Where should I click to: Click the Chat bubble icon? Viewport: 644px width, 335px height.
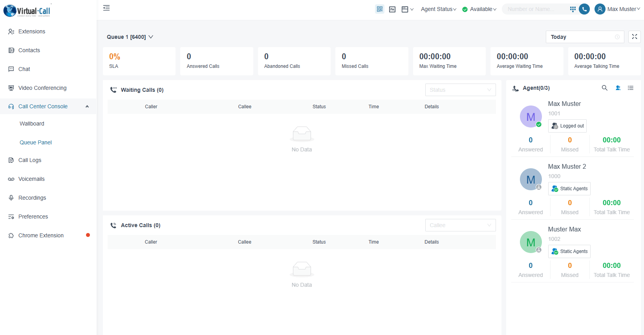coord(11,69)
